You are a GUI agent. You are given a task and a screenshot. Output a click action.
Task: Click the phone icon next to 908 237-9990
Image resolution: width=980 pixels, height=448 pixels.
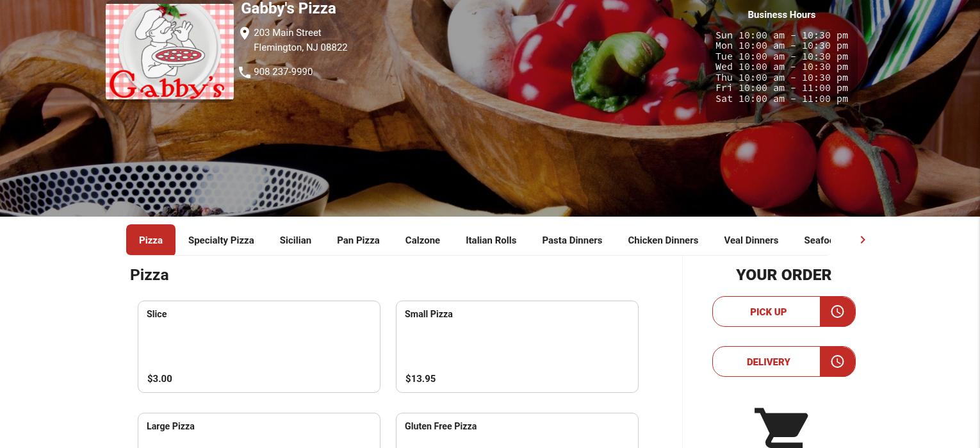click(245, 72)
